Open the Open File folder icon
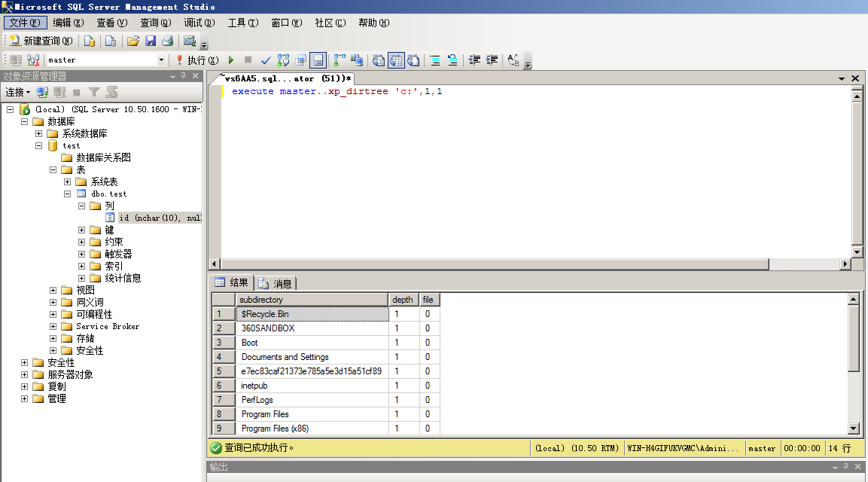The height and width of the screenshot is (482, 868). tap(132, 41)
